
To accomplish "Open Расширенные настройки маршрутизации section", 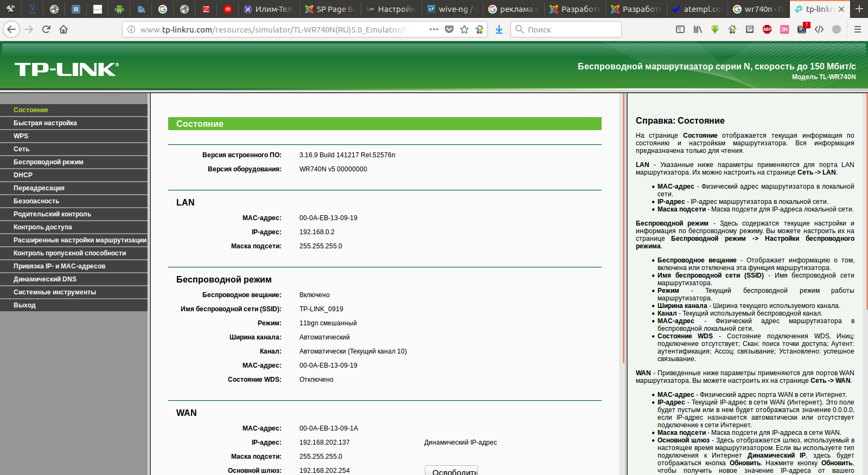I will [x=74, y=240].
